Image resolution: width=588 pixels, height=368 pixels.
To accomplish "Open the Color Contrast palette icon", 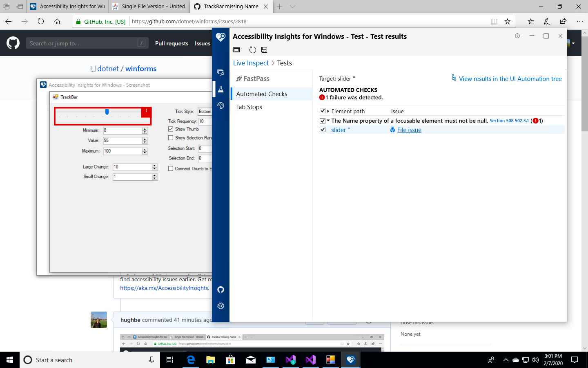I will pos(220,105).
